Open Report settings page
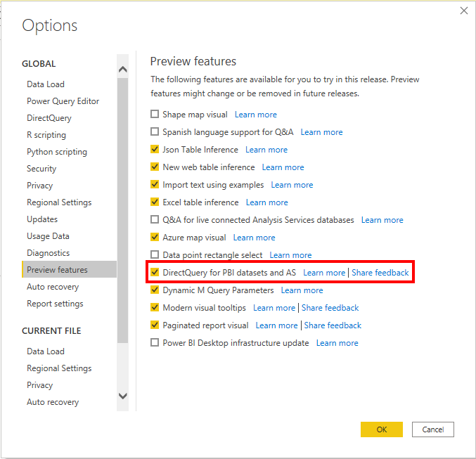 (x=55, y=304)
